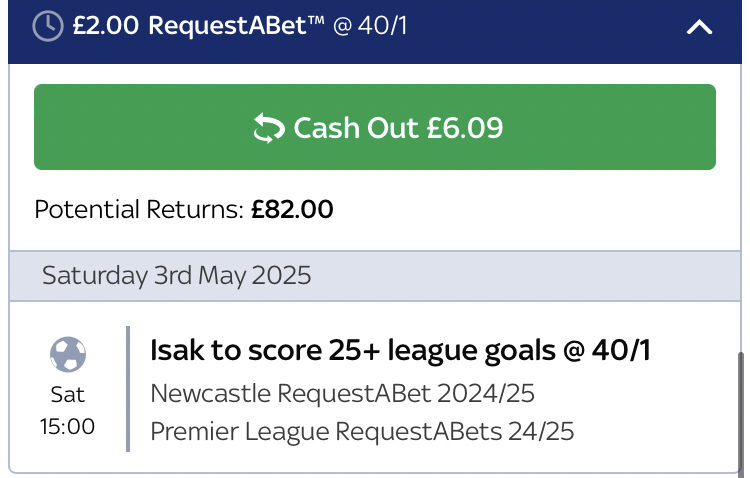This screenshot has height=478, width=750.
Task: Click the football icon beside the selection
Action: pos(68,354)
